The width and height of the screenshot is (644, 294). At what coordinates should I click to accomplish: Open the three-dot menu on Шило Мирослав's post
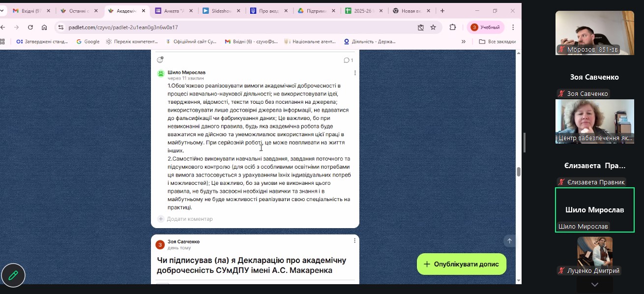click(355, 73)
